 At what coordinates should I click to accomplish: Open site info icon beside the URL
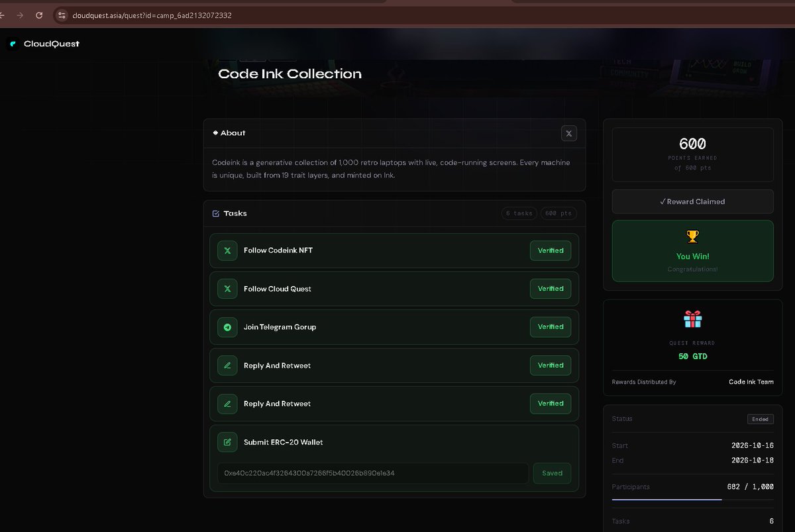click(62, 15)
